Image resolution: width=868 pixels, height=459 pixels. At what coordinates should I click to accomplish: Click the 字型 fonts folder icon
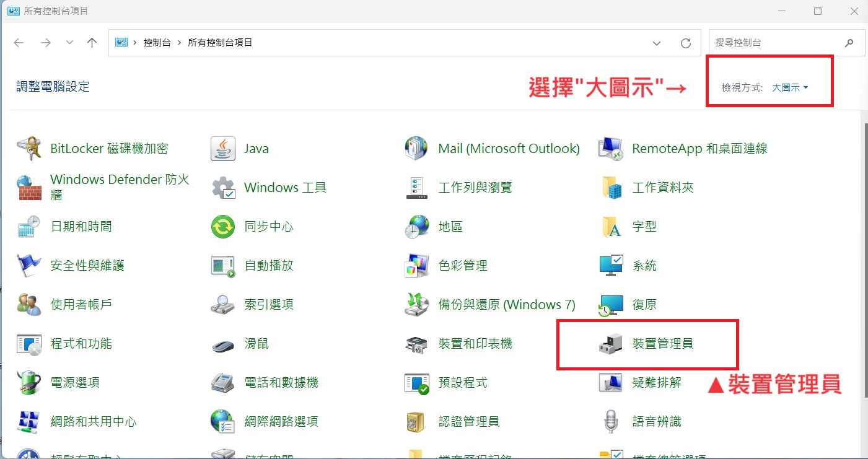[611, 227]
